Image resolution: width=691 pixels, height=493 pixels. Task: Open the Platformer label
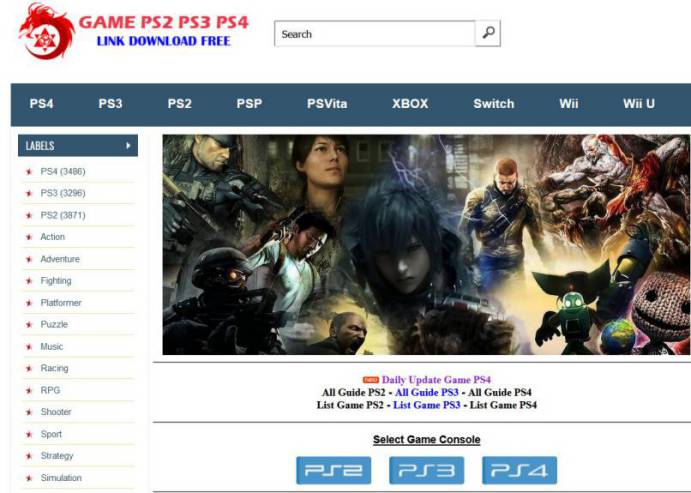(x=61, y=303)
